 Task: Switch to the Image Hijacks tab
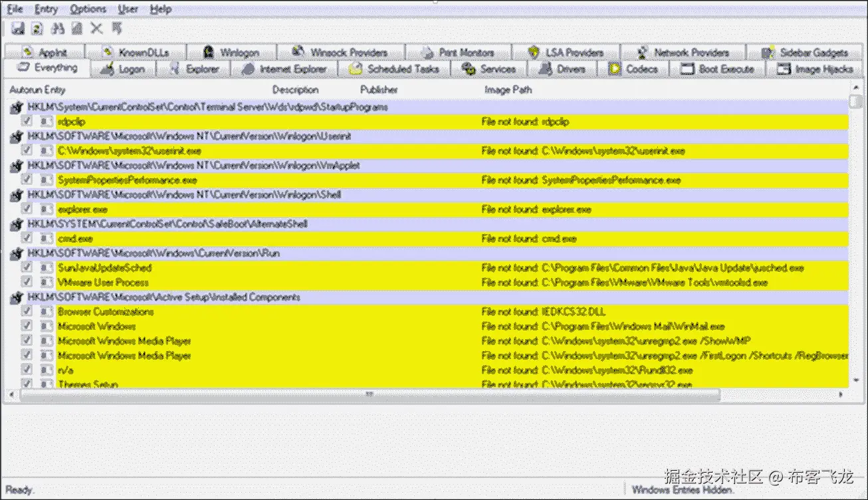[815, 68]
